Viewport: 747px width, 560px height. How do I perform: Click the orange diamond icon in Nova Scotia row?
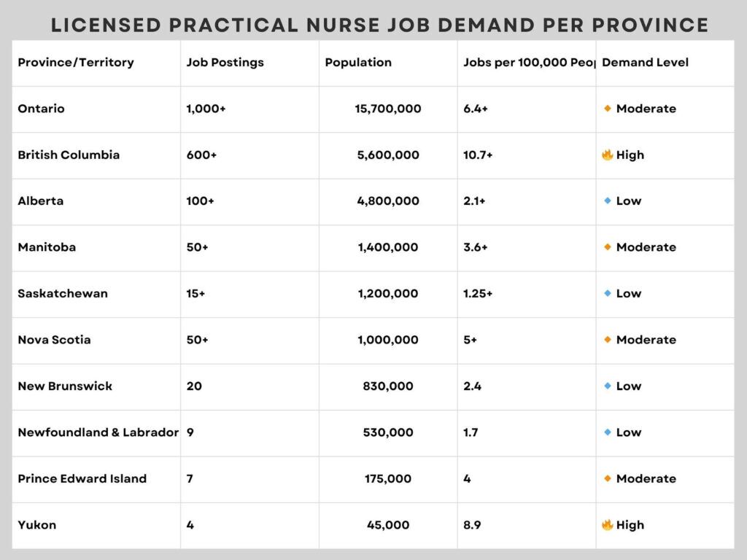(x=608, y=340)
